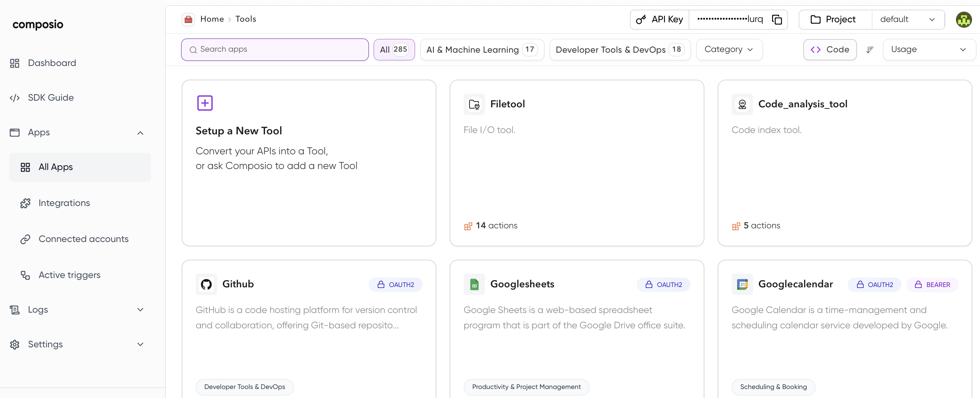Open Connected accounts
This screenshot has width=980, height=398.
(83, 239)
